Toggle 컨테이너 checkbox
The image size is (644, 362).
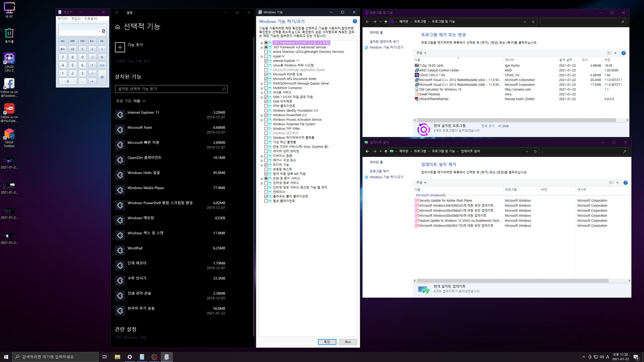tap(266, 192)
